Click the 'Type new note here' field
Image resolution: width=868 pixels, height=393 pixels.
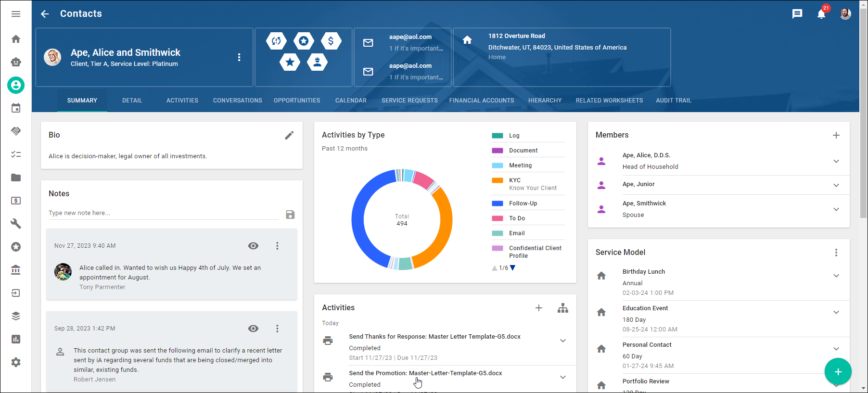point(164,213)
